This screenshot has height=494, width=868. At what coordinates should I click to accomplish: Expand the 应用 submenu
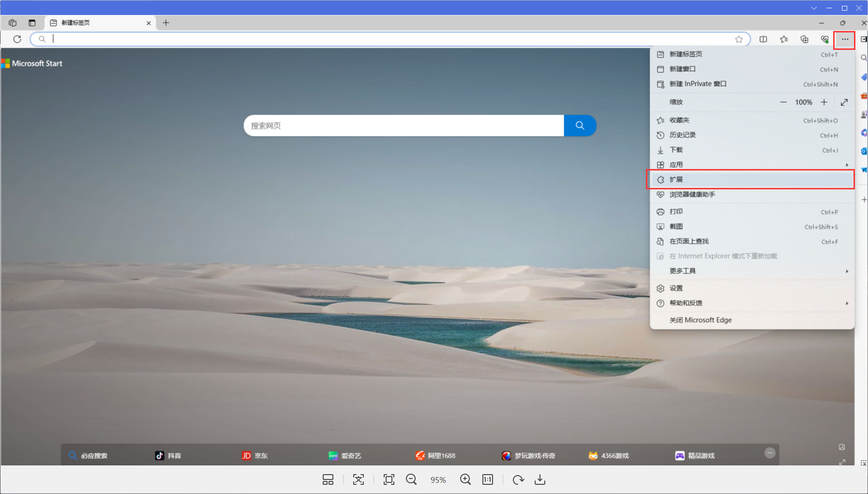752,165
